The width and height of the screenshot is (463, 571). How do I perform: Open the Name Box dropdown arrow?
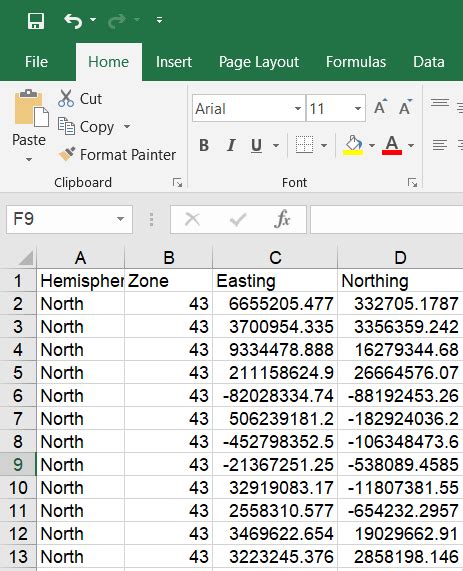click(120, 219)
